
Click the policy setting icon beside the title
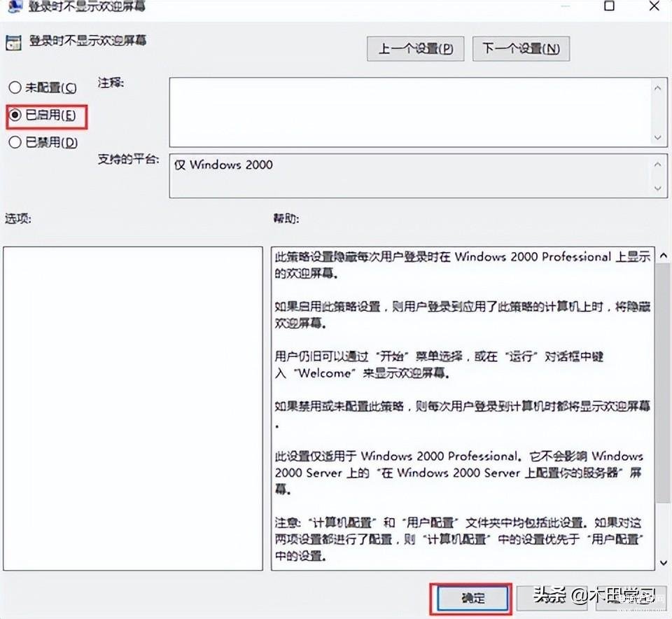coord(13,43)
